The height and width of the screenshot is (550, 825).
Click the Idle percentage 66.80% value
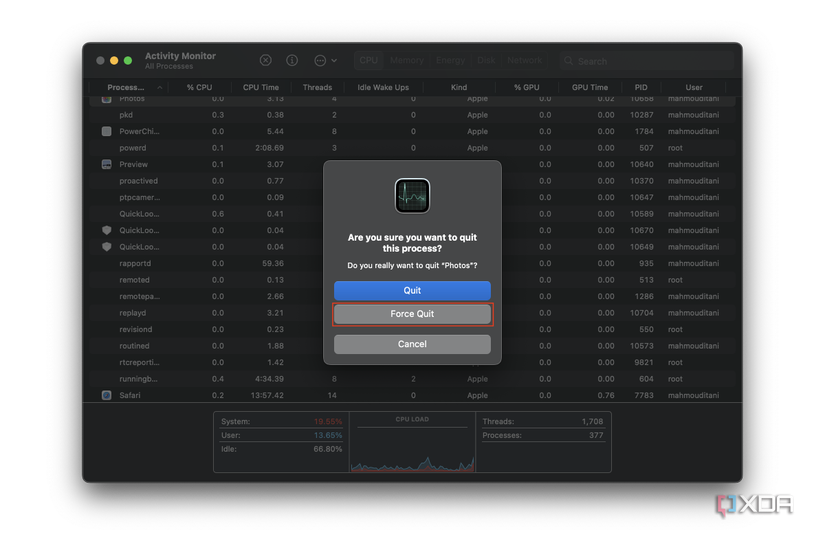(328, 449)
